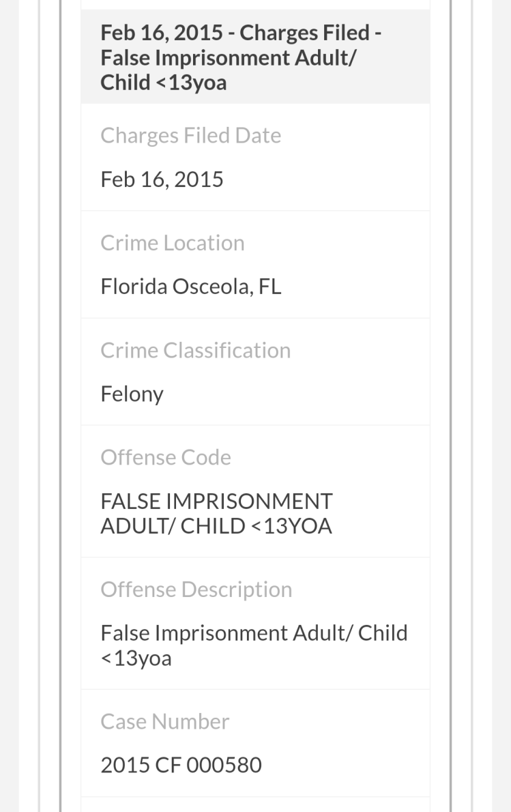
Task: Click the bold Child <13yoa line in the header
Action: coord(163,83)
